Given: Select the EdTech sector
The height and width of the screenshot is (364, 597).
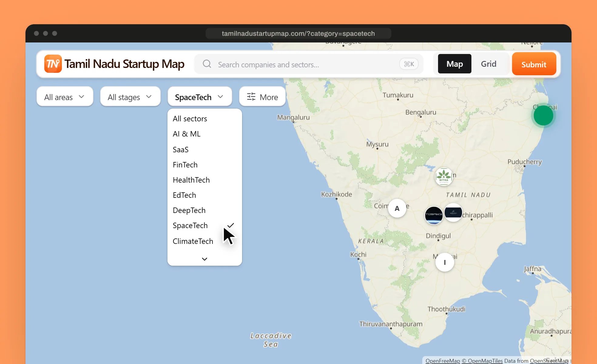Looking at the screenshot, I should tap(204, 195).
